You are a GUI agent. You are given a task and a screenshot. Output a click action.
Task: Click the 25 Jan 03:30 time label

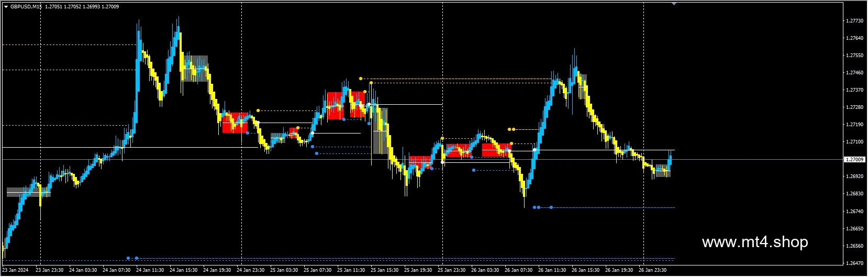click(x=284, y=271)
